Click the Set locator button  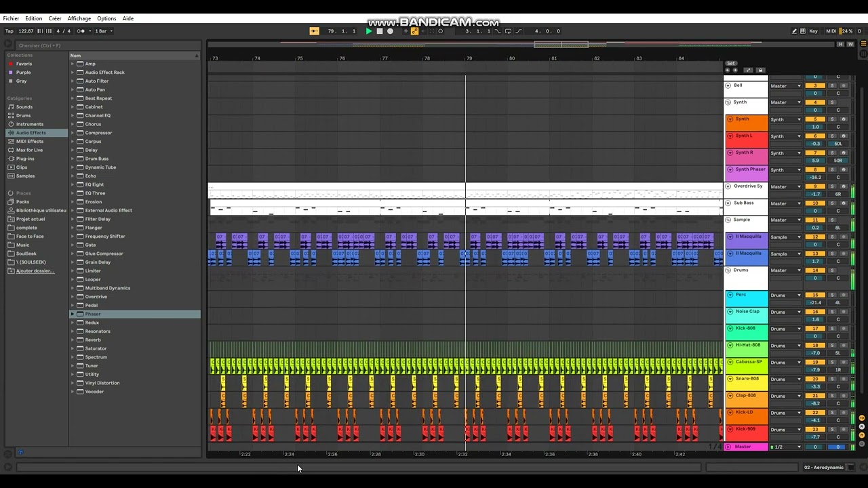click(x=730, y=63)
